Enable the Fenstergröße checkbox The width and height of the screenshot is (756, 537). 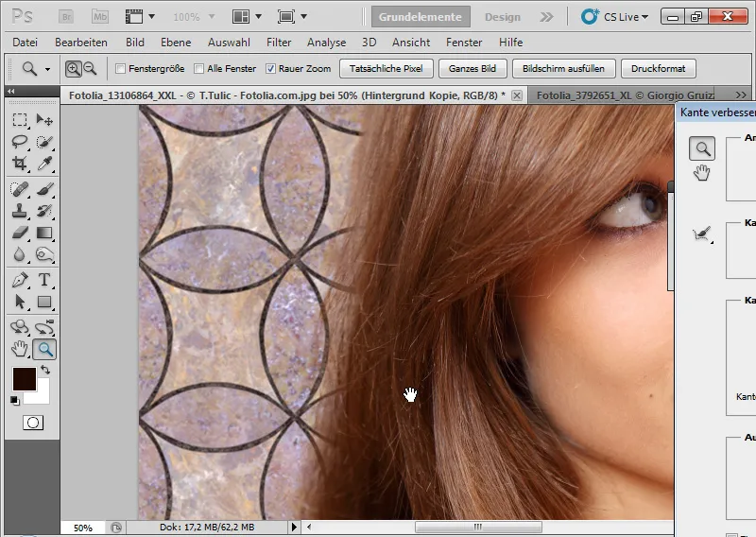(x=121, y=68)
